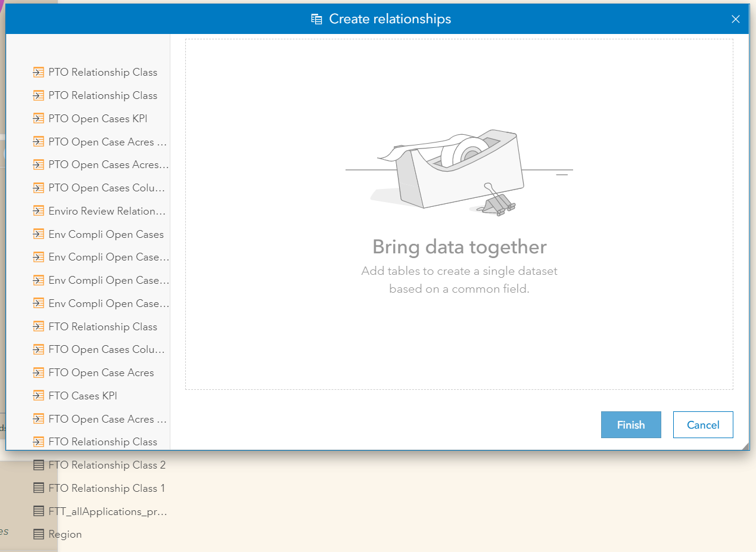The height and width of the screenshot is (552, 756).
Task: Click the table icon next to FTO Relationship Class 1
Action: click(38, 488)
